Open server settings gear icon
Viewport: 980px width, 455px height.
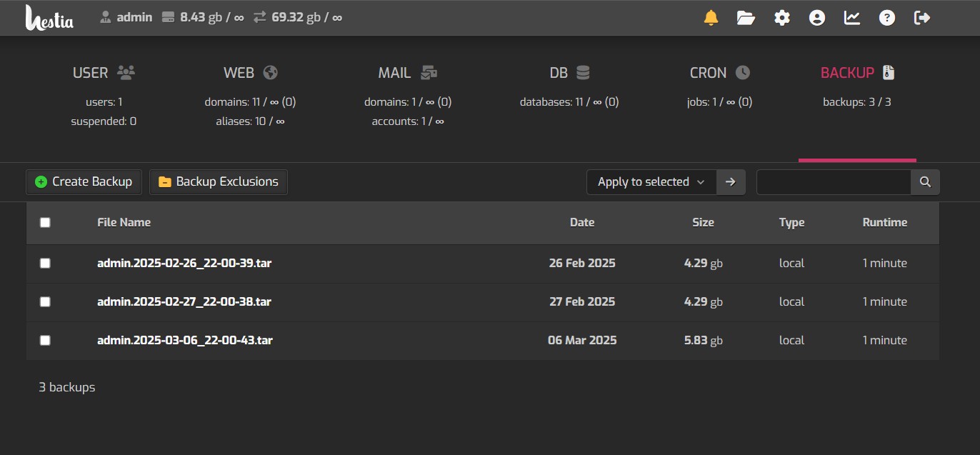[782, 18]
